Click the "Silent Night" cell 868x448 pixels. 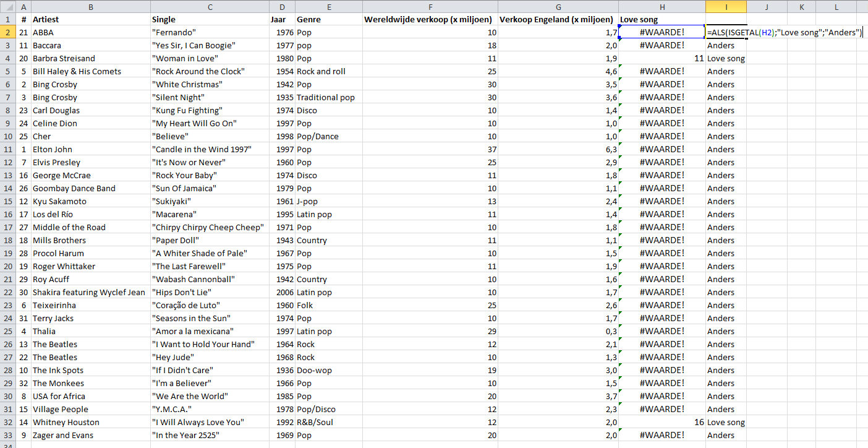(x=210, y=97)
